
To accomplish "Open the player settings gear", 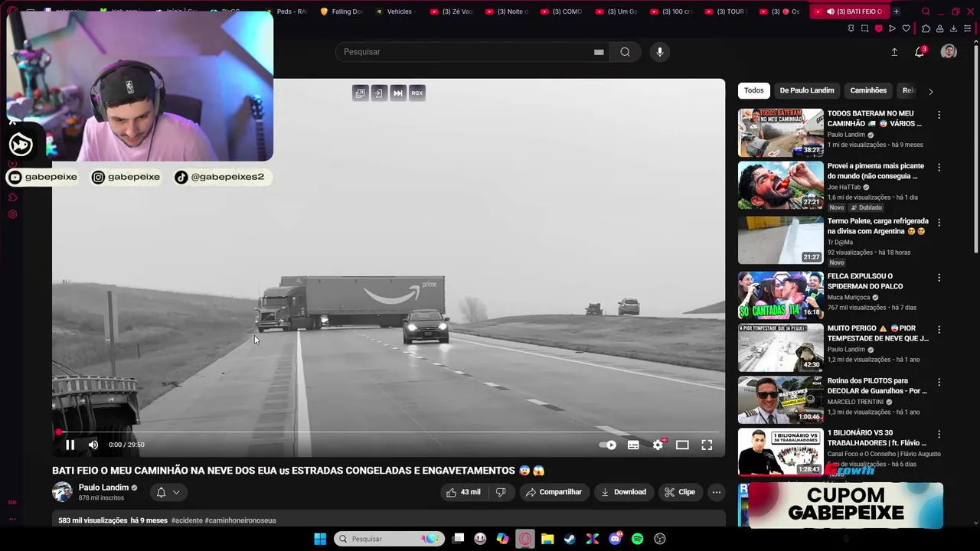I will tap(658, 445).
